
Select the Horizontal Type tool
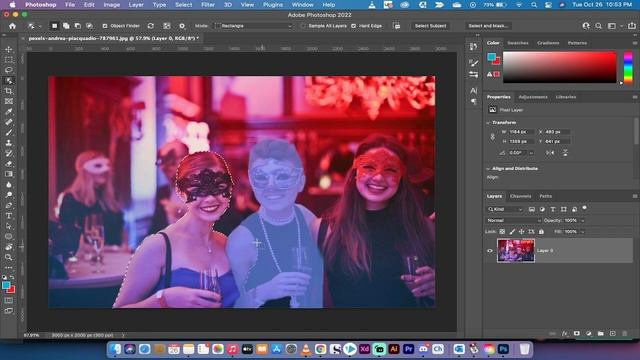(9, 216)
